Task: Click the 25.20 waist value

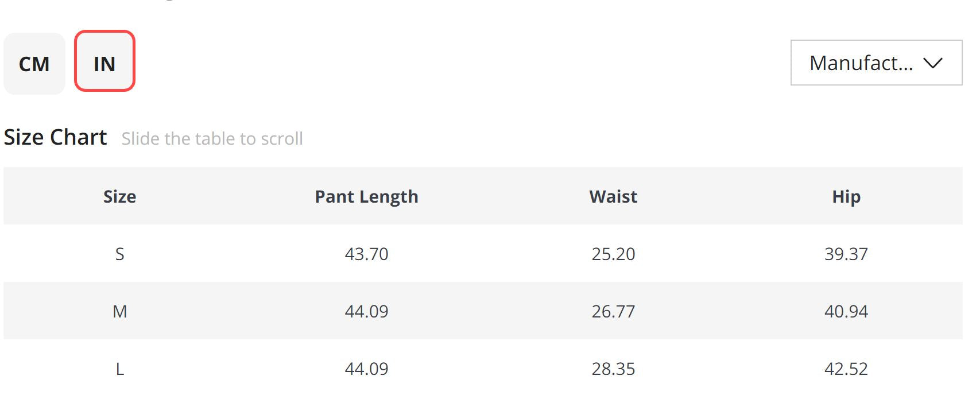Action: click(613, 254)
